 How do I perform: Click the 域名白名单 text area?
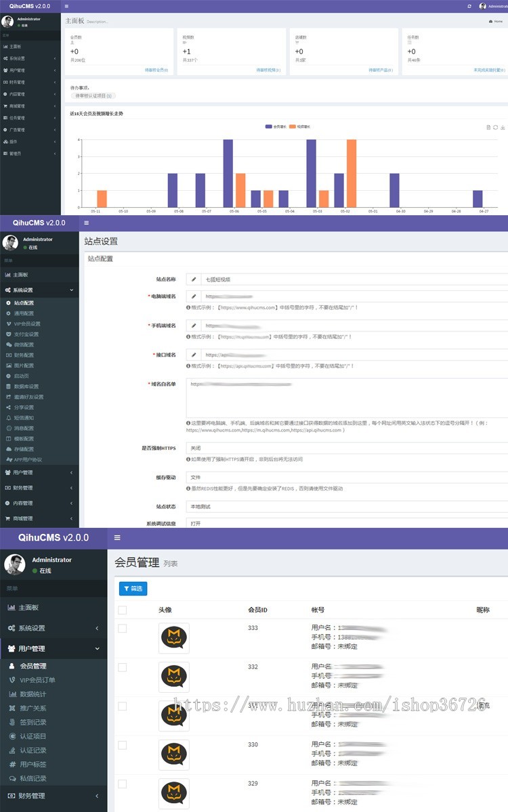coord(347,398)
